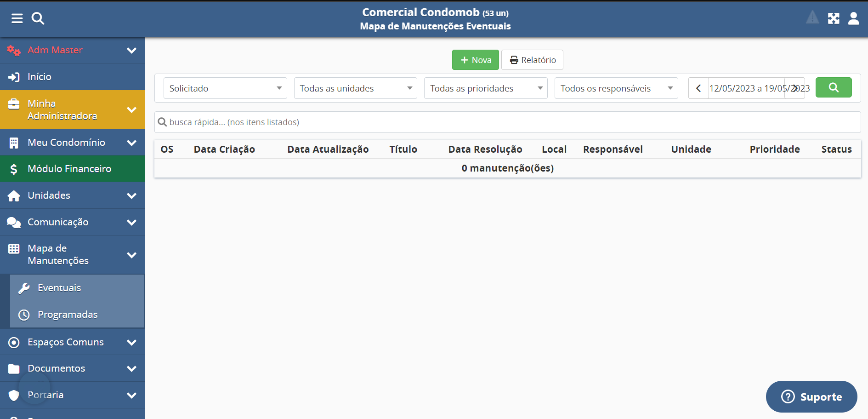Open the user profile icon
This screenshot has width=868, height=419.
tap(853, 18)
